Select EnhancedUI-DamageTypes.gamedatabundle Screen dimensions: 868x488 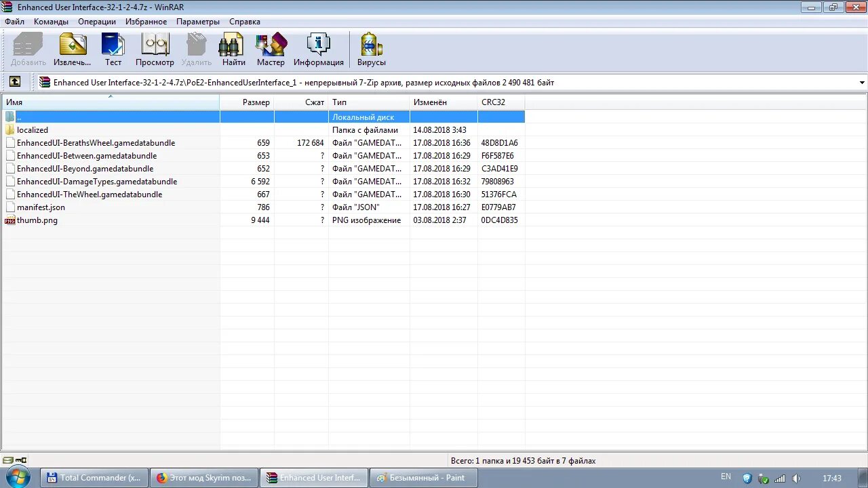97,182
